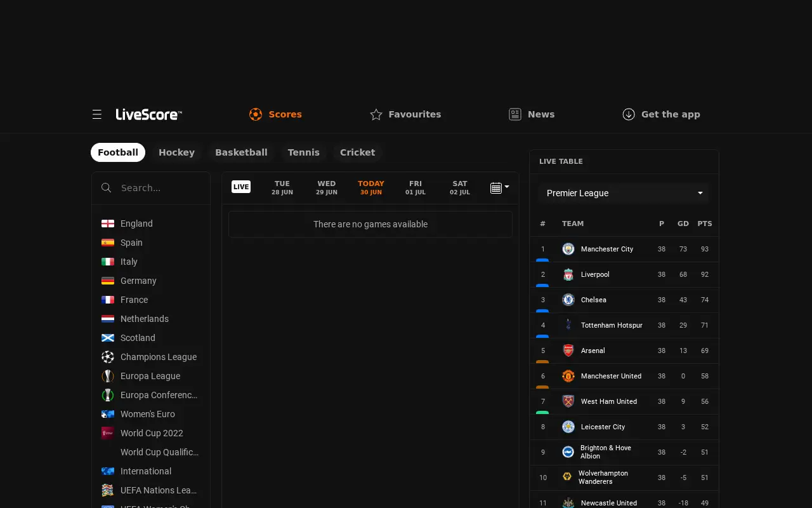Select WED 29 JUN date
This screenshot has width=812, height=508.
point(327,187)
